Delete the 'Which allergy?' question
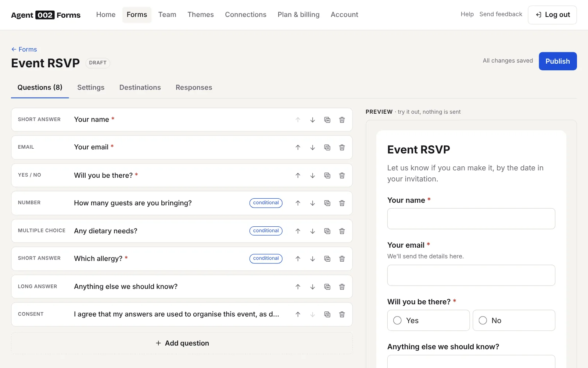 pyautogui.click(x=342, y=259)
